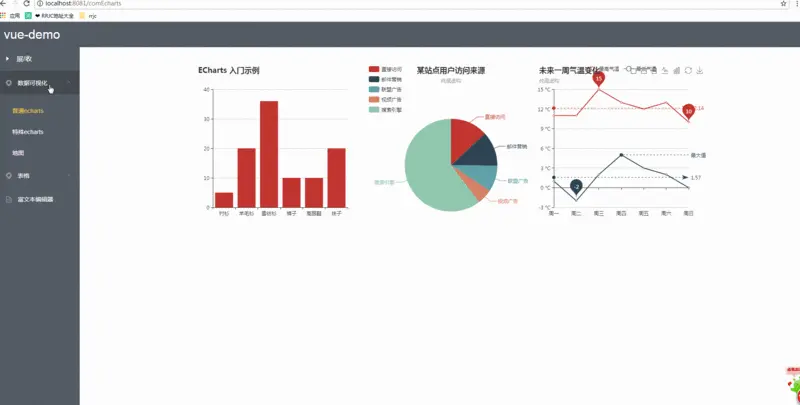Toggle 视频广告 legend entry
Viewport: 800px width, 405px height.
pyautogui.click(x=385, y=99)
